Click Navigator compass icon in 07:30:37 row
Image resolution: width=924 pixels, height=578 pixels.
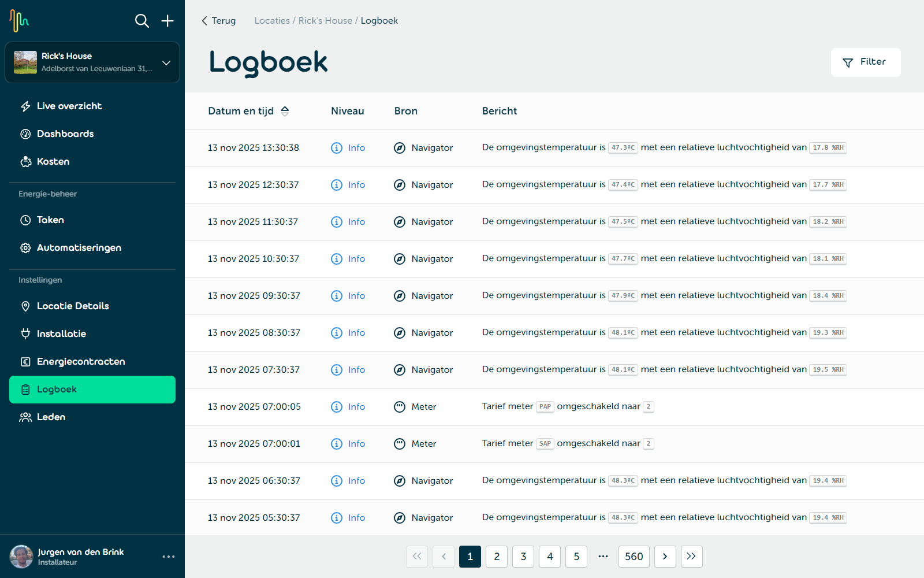tap(400, 370)
